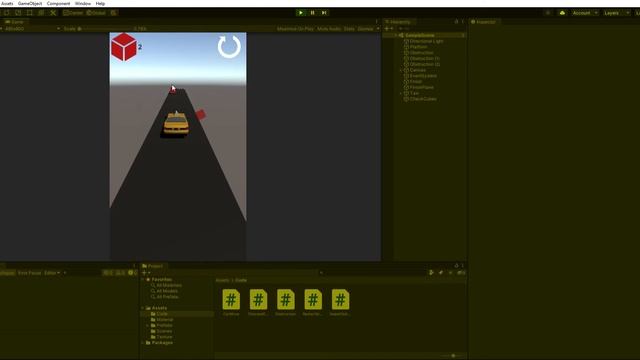Toggle Stats overlay in the Game view
Viewport: 640px width, 360px height.
349,29
